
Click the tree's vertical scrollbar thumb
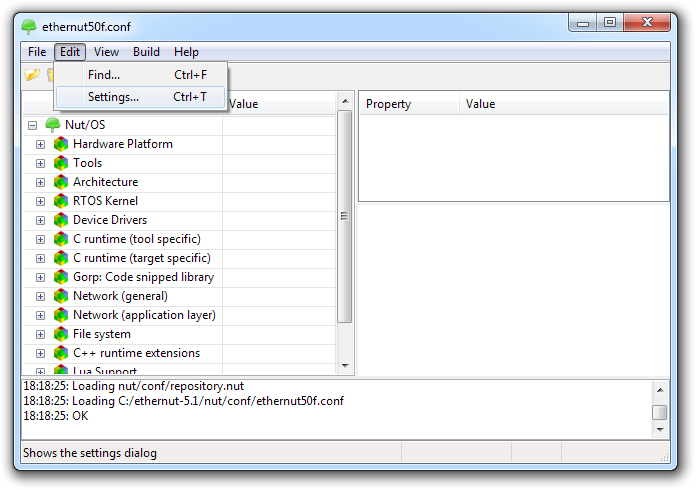pyautogui.click(x=344, y=216)
